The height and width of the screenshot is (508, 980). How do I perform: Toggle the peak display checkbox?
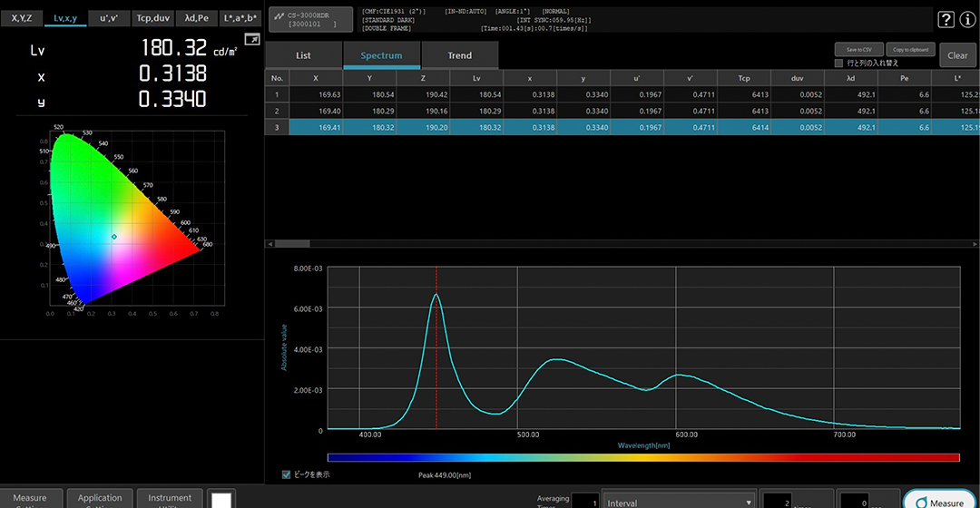[286, 474]
